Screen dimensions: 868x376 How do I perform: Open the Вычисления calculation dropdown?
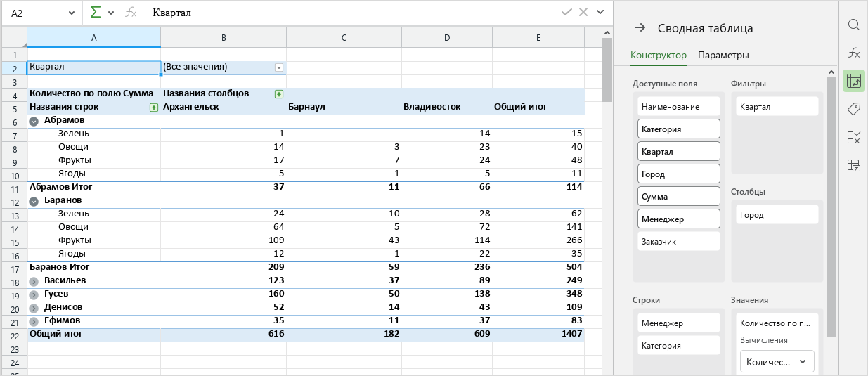(x=777, y=362)
